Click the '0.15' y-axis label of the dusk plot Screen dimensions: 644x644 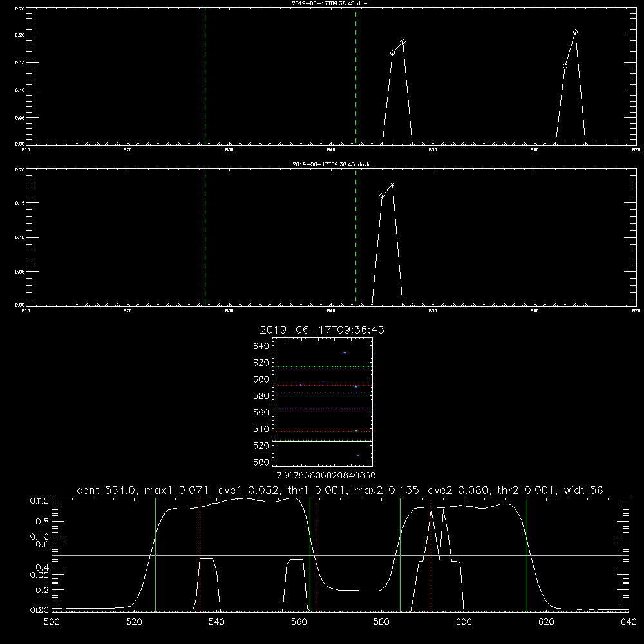coord(20,203)
